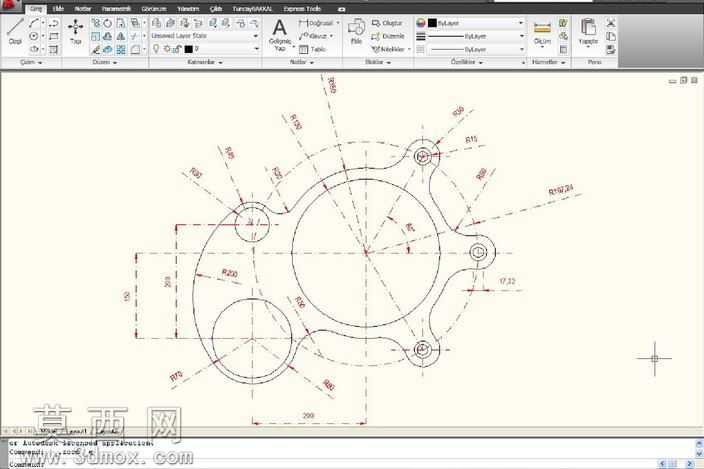Open the quick calculator icon in Hizmetler

[563, 49]
